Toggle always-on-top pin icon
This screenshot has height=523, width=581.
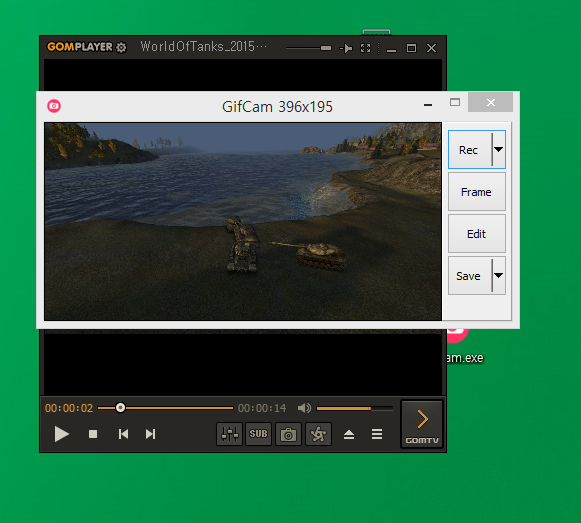[346, 48]
